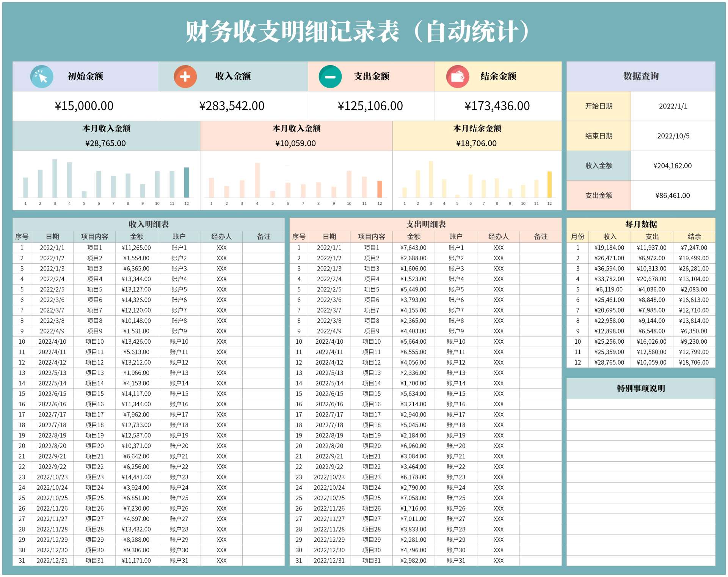Select month 4 expense ¥20,678.00
This screenshot has height=577, width=728.
click(652, 279)
